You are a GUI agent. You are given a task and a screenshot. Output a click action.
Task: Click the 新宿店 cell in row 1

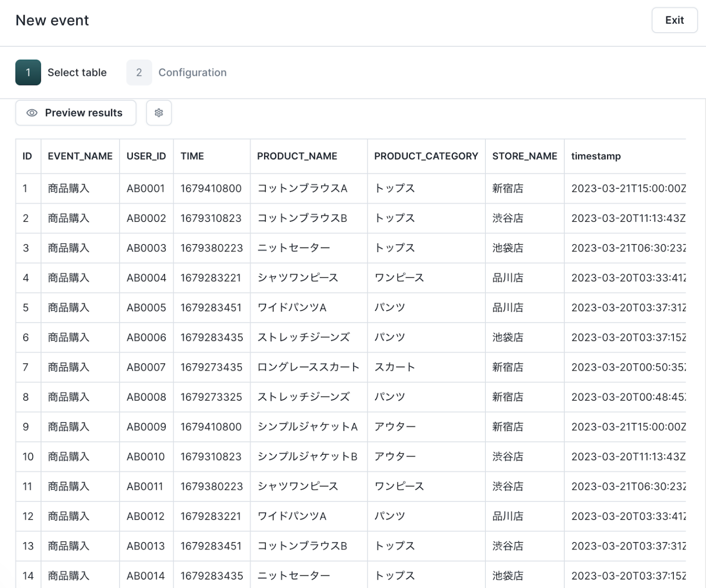tap(507, 188)
